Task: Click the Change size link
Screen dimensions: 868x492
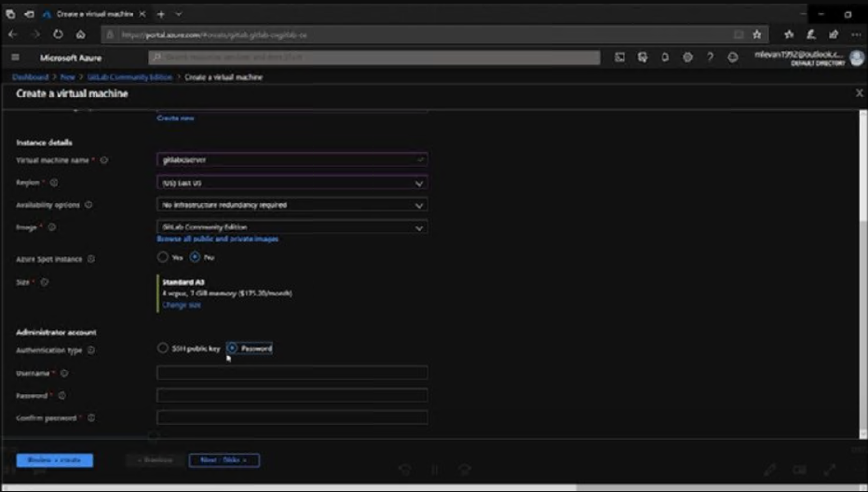Action: (182, 305)
